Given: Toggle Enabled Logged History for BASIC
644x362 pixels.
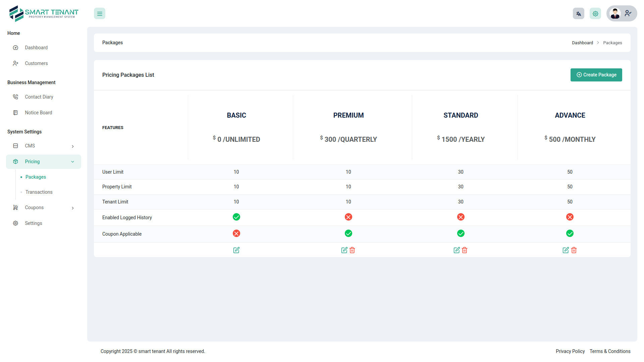Looking at the screenshot, I should (x=236, y=217).
